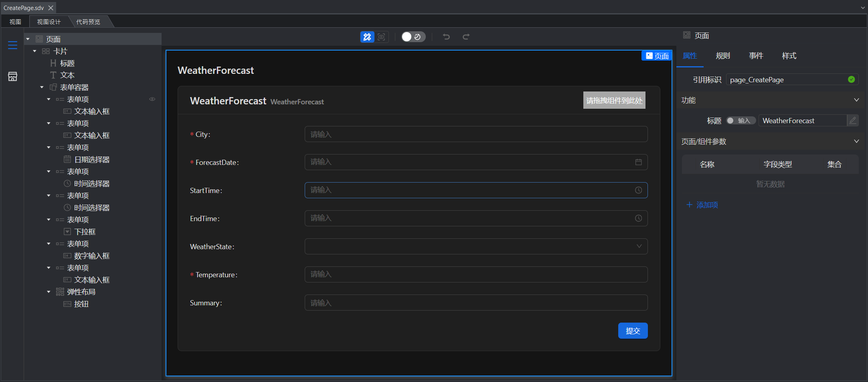Switch to the 视图设计 tab

tap(49, 22)
